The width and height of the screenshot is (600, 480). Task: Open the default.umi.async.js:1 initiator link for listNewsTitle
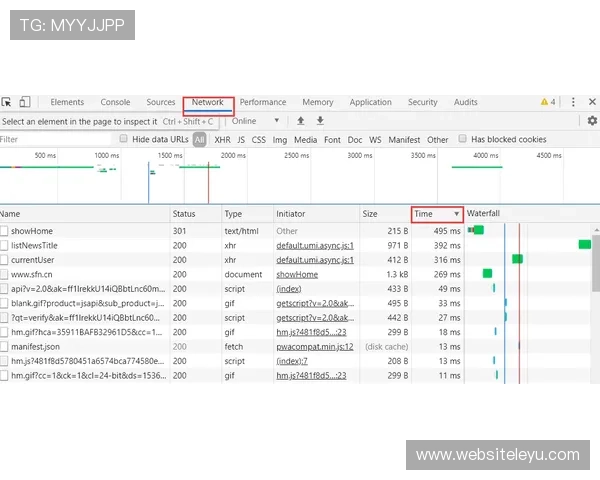314,245
